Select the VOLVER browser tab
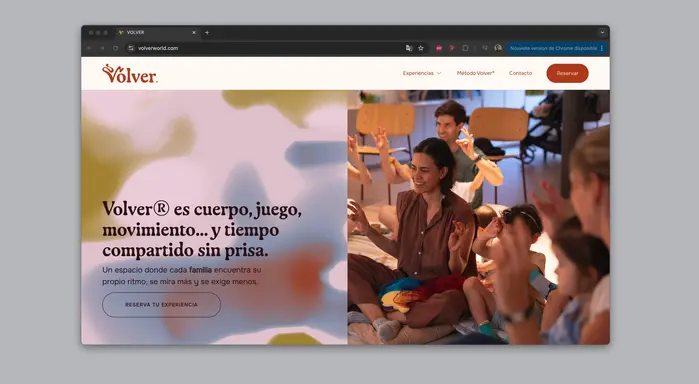This screenshot has width=699, height=384. (x=157, y=33)
